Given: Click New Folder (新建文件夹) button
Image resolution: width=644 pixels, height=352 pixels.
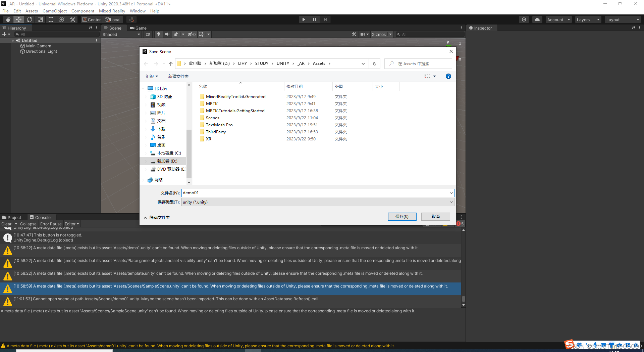Looking at the screenshot, I should [178, 77].
